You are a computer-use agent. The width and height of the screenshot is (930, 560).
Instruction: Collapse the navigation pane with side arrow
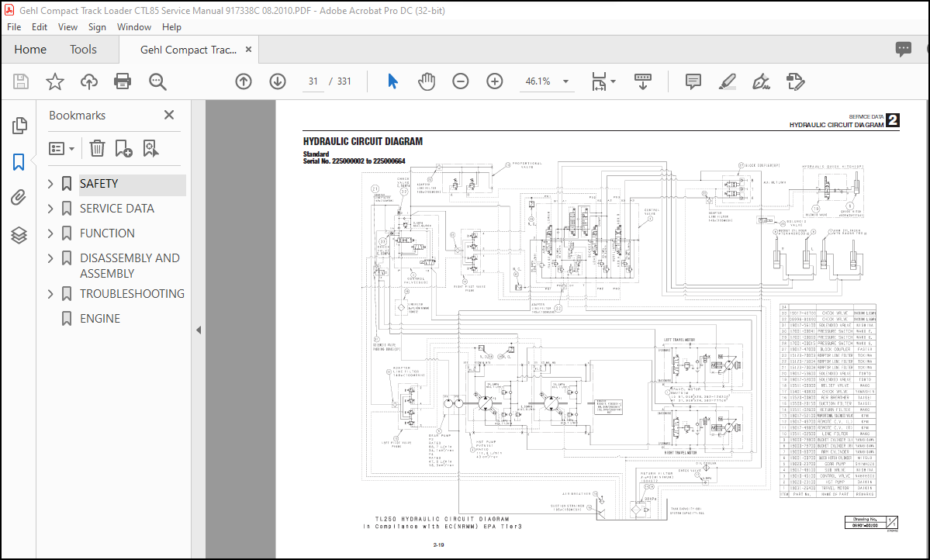click(x=199, y=330)
